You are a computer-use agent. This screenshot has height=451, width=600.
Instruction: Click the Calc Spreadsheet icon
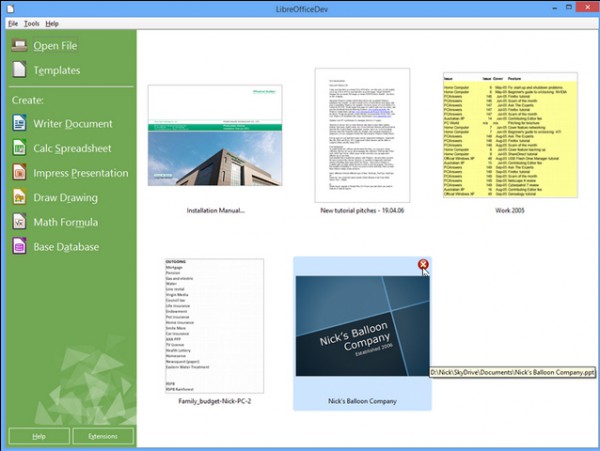pos(19,148)
